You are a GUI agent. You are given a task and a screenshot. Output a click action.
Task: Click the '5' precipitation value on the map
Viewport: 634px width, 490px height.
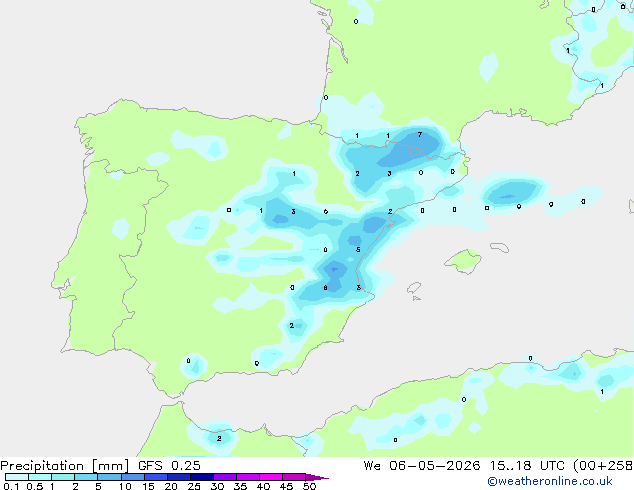coord(358,249)
